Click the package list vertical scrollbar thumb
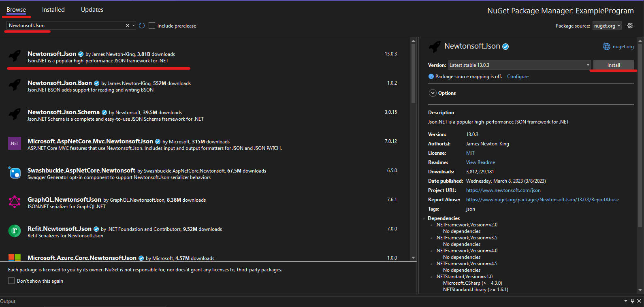The height and width of the screenshot is (307, 644). pyautogui.click(x=413, y=73)
